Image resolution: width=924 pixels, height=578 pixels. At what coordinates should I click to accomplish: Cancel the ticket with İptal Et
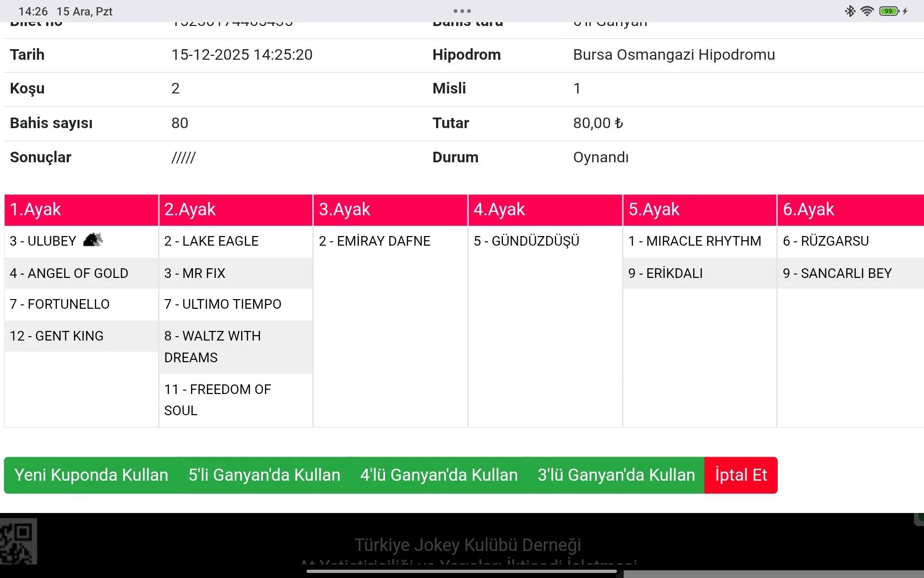pos(741,475)
